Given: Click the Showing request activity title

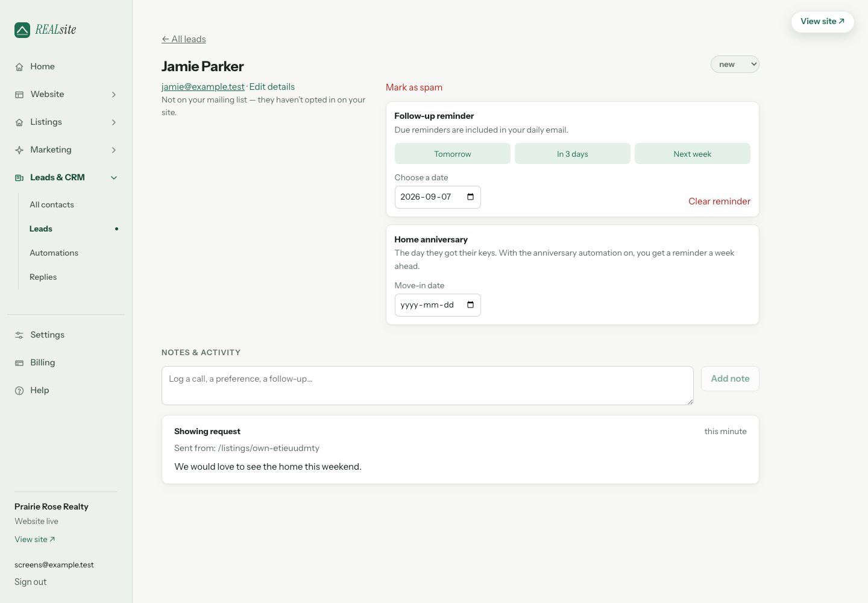Looking at the screenshot, I should coord(207,432).
